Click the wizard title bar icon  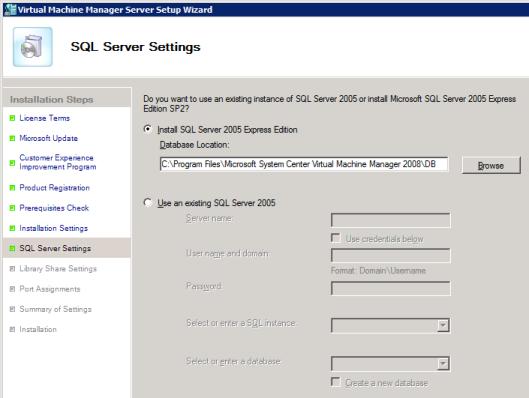click(10, 9)
